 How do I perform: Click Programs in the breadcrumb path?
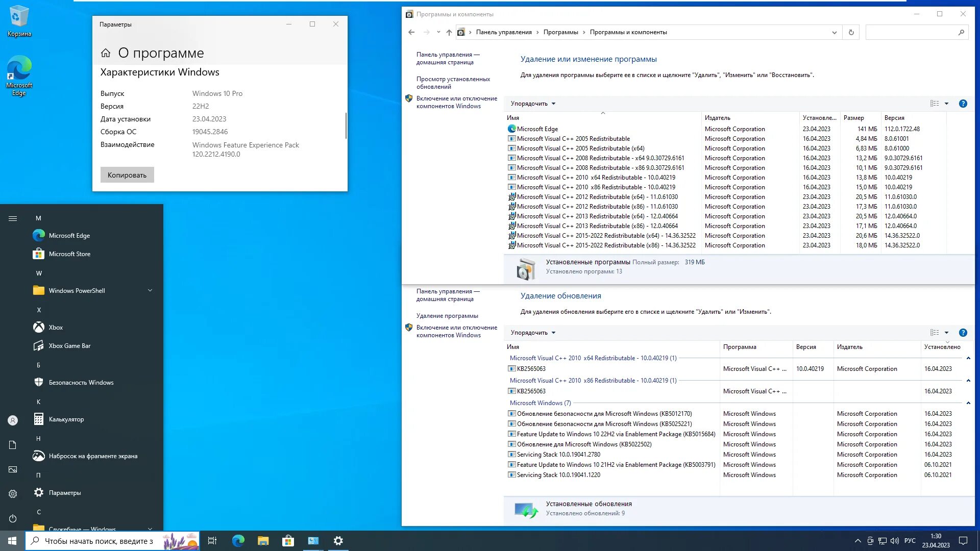click(x=560, y=32)
